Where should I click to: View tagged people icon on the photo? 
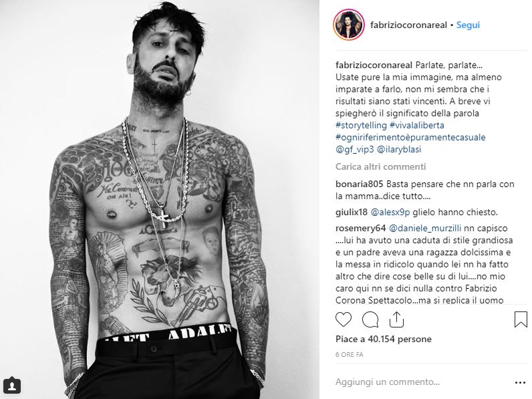pos(12,385)
